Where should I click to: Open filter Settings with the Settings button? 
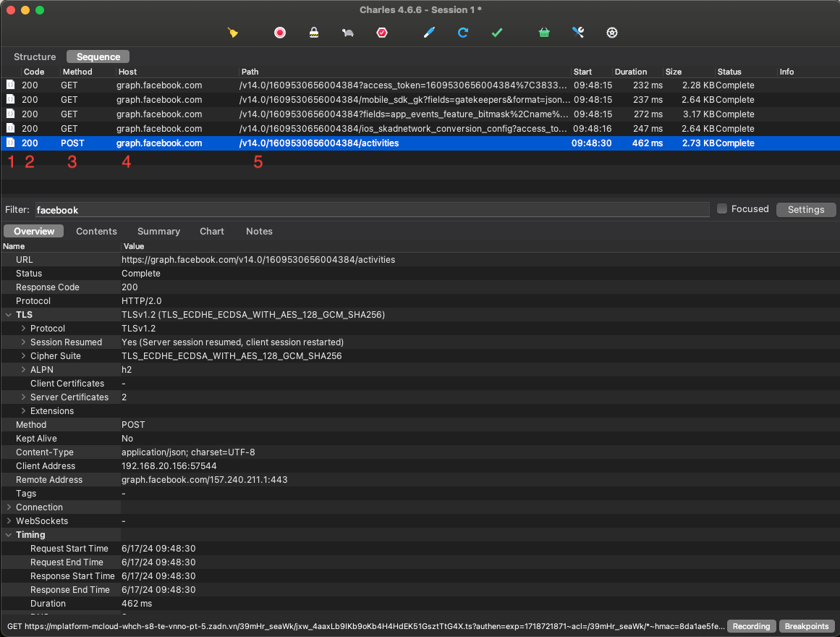click(x=806, y=209)
